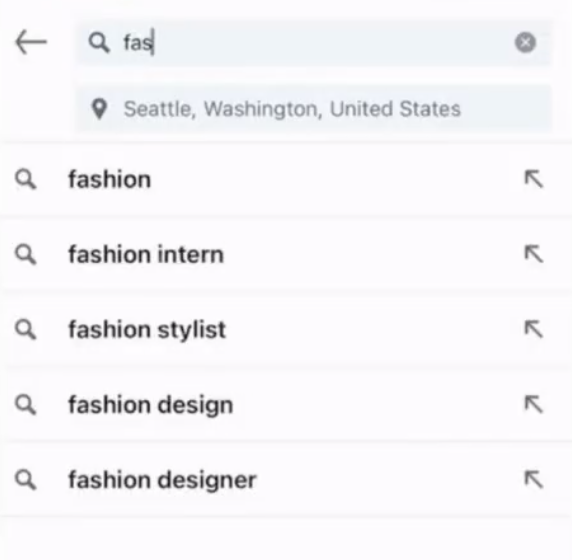Fill search with 'fashion designer' using the arrow icon

coord(534,479)
